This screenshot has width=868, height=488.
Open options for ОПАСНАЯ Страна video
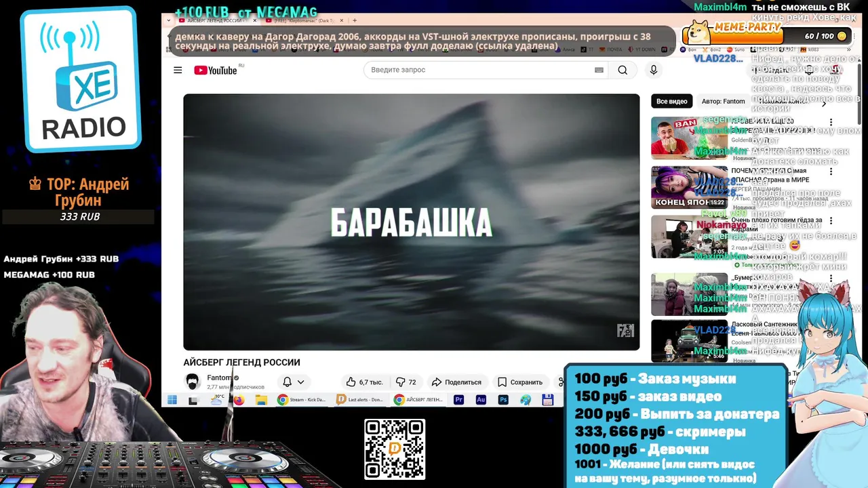[831, 172]
